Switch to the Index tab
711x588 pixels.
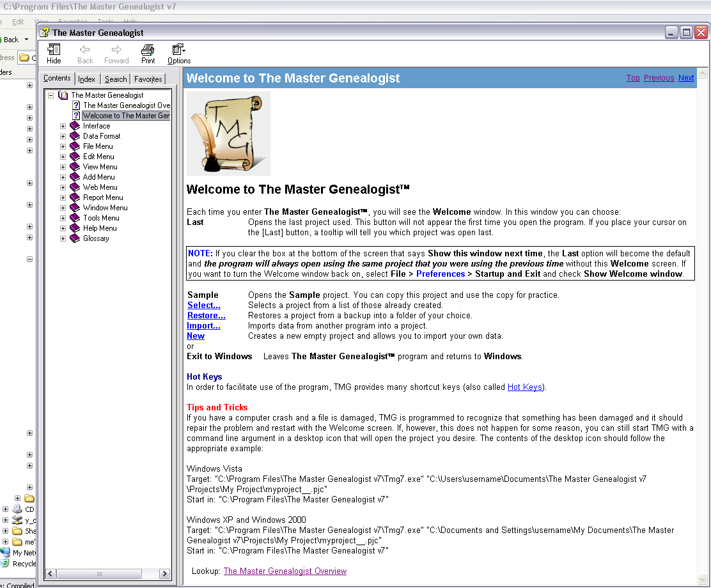86,79
